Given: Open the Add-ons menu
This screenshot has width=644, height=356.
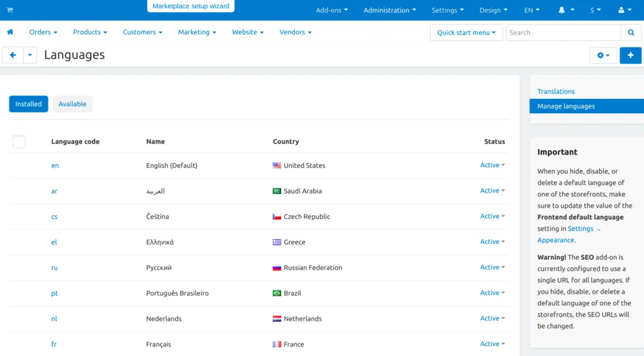Looking at the screenshot, I should pyautogui.click(x=331, y=10).
